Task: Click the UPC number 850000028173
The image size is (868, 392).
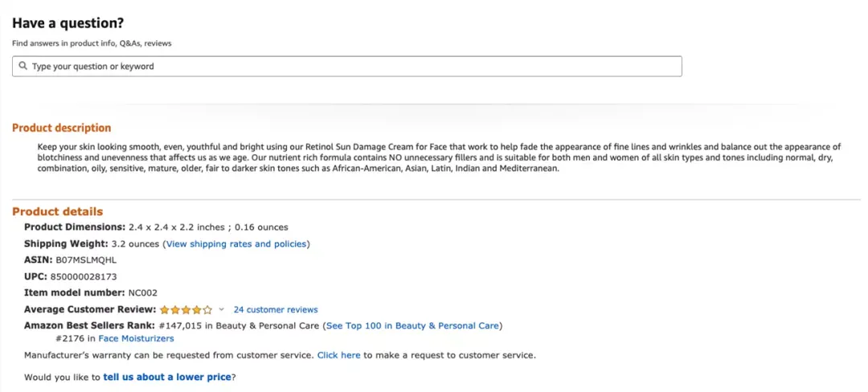Action: [x=84, y=276]
